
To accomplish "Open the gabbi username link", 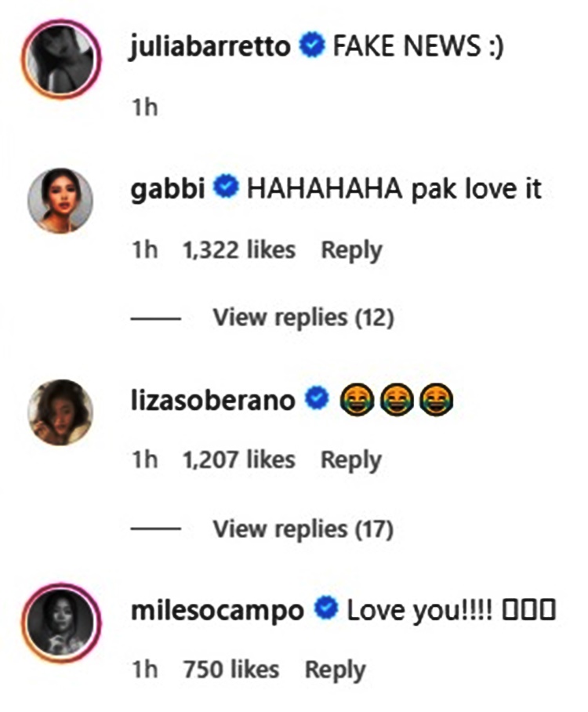I will click(x=168, y=189).
